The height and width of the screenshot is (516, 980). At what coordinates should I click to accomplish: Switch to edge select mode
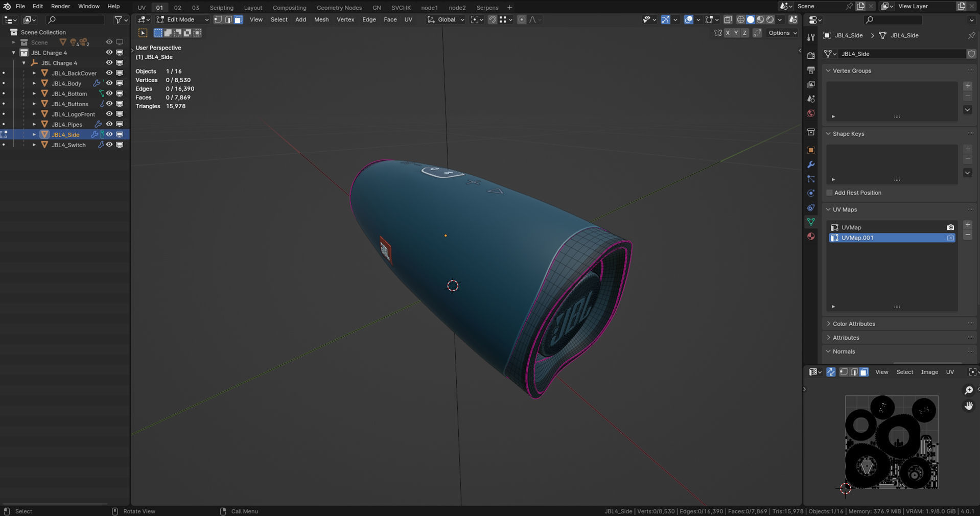228,19
